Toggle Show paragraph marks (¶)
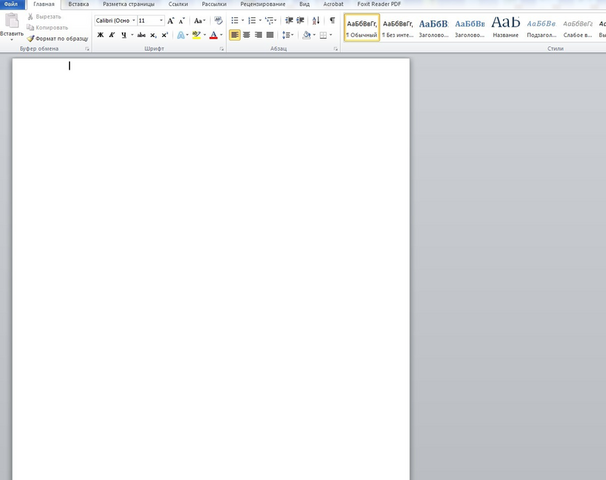606x480 pixels. pyautogui.click(x=332, y=20)
